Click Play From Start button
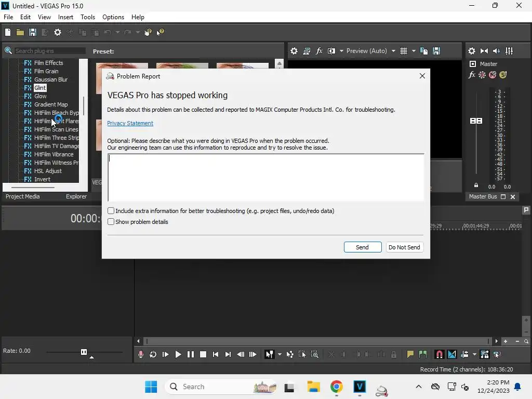The width and height of the screenshot is (532, 399). coord(166,354)
